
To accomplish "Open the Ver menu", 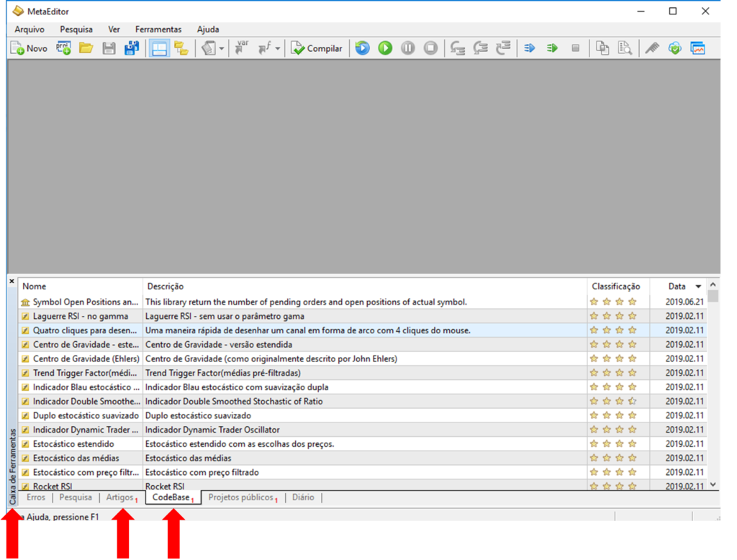I will pyautogui.click(x=114, y=30).
